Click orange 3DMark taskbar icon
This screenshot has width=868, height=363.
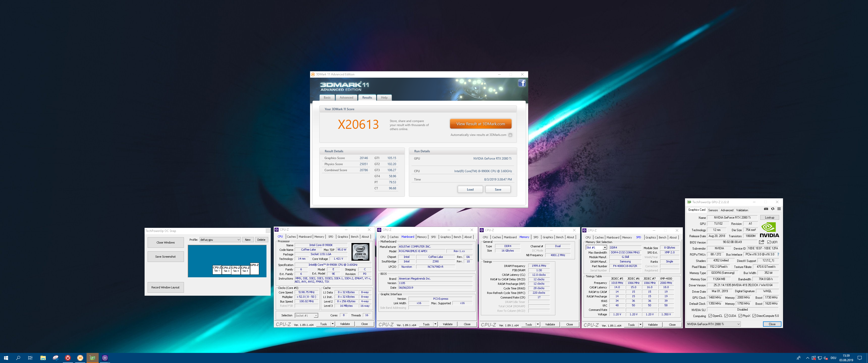pyautogui.click(x=80, y=358)
